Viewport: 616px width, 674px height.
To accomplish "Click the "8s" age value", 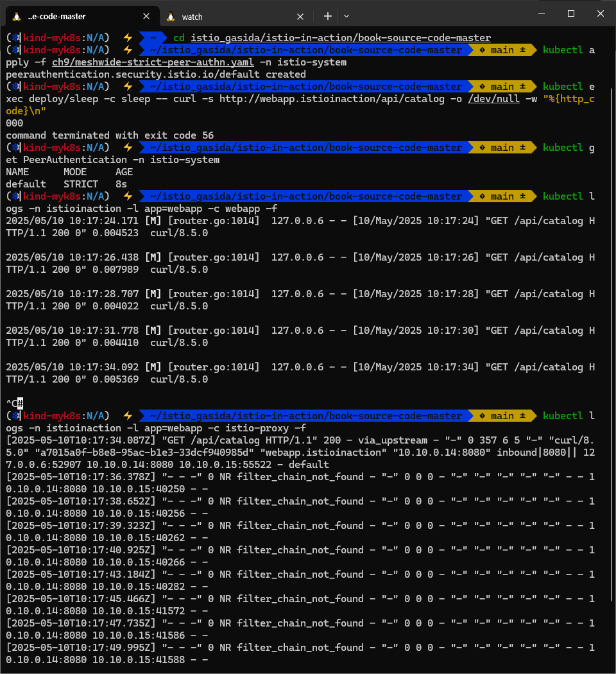I will (x=121, y=184).
